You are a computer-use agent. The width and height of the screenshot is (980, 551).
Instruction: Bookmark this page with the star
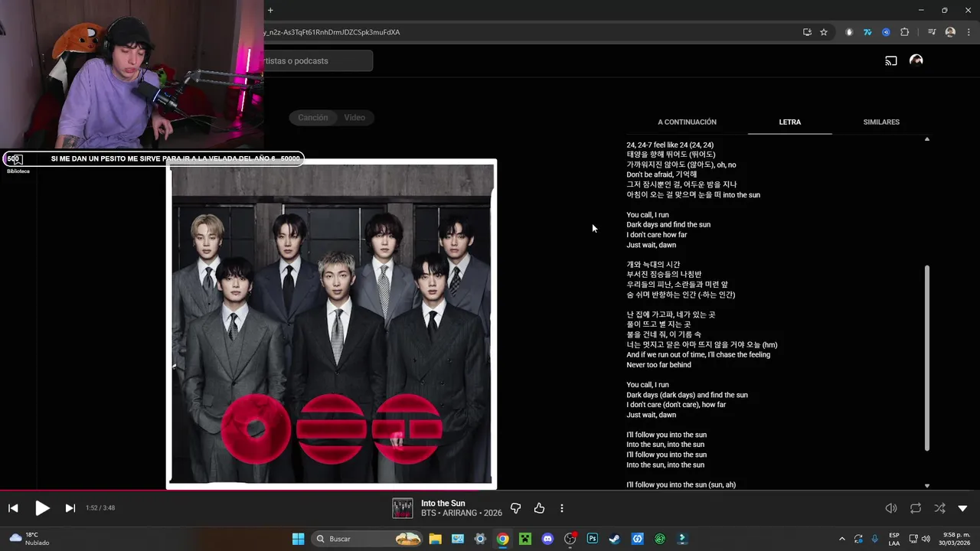(x=824, y=32)
